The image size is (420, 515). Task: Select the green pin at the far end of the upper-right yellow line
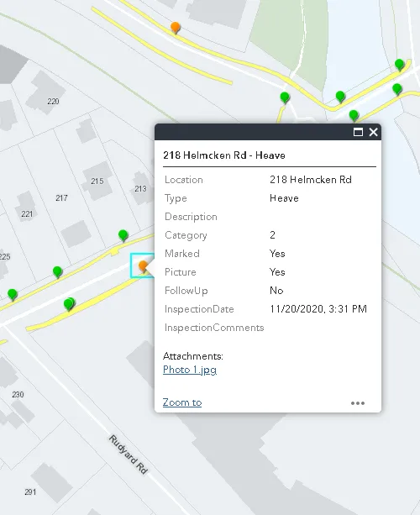coord(399,65)
